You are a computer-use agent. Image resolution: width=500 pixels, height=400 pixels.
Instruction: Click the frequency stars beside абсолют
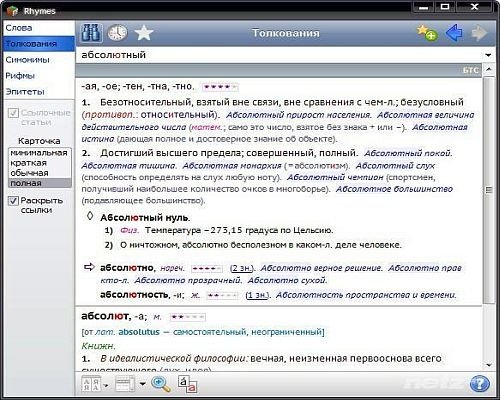187,317
